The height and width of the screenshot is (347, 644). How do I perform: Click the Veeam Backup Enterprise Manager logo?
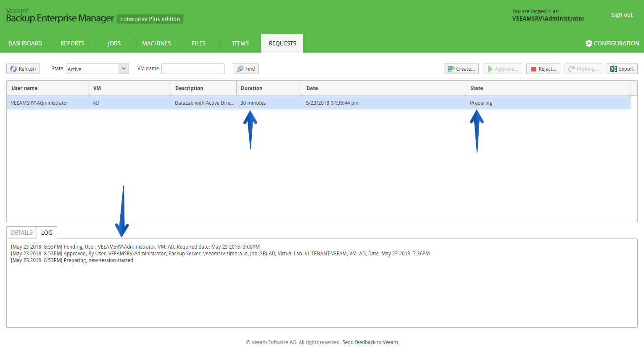tap(60, 16)
